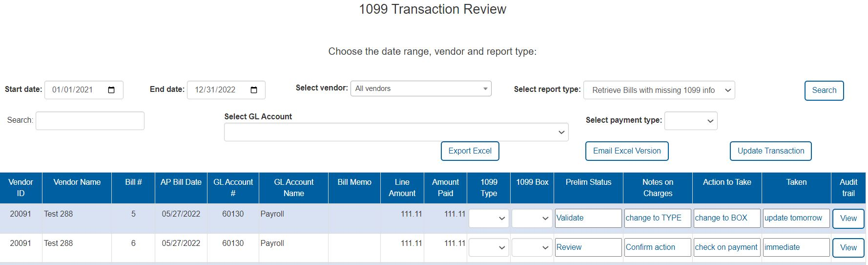This screenshot has width=868, height=265.
Task: Click the Prelim Status field containing Validate
Action: (588, 218)
